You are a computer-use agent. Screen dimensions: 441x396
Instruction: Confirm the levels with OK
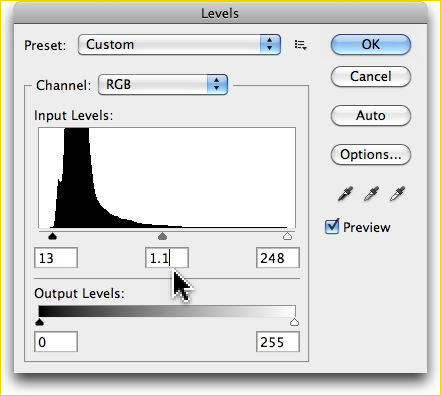[x=371, y=44]
